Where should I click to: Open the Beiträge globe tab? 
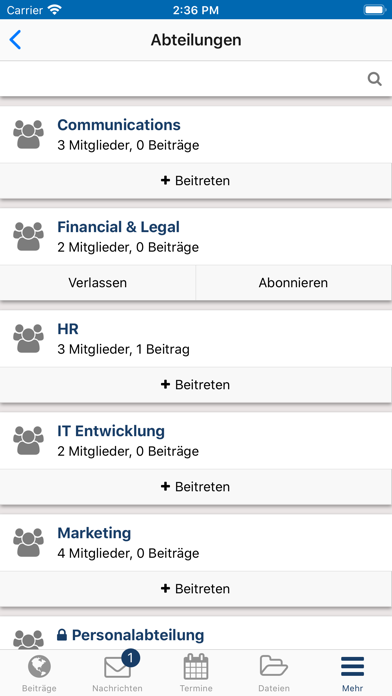(39, 674)
